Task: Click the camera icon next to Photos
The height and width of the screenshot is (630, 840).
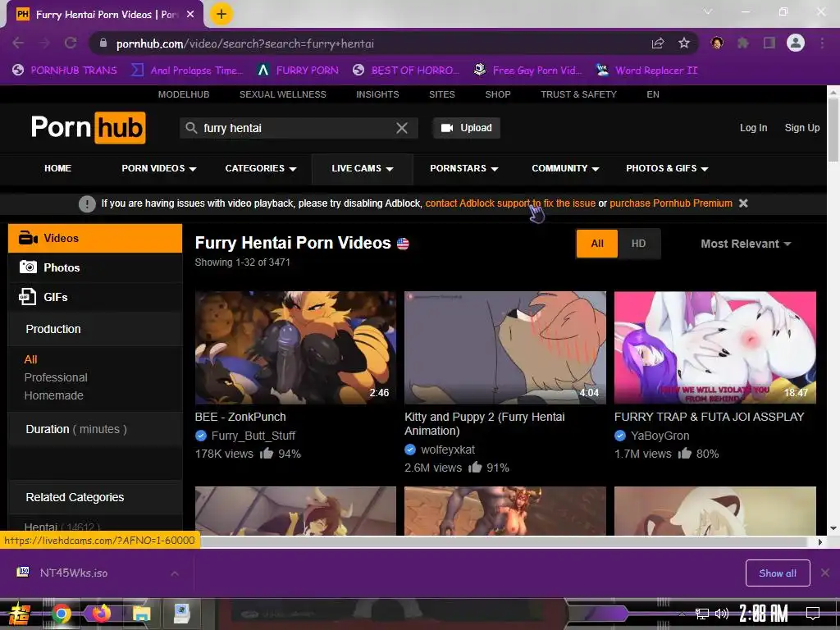Action: pos(28,267)
